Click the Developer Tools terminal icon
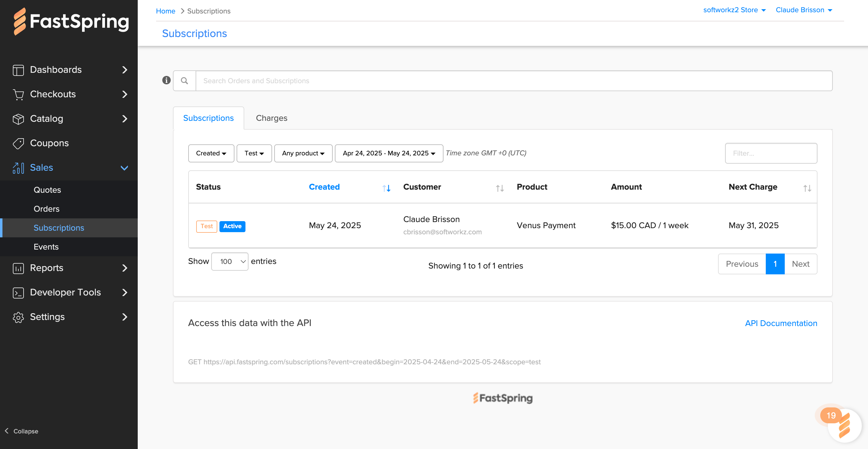Viewport: 868px width, 449px height. (18, 293)
